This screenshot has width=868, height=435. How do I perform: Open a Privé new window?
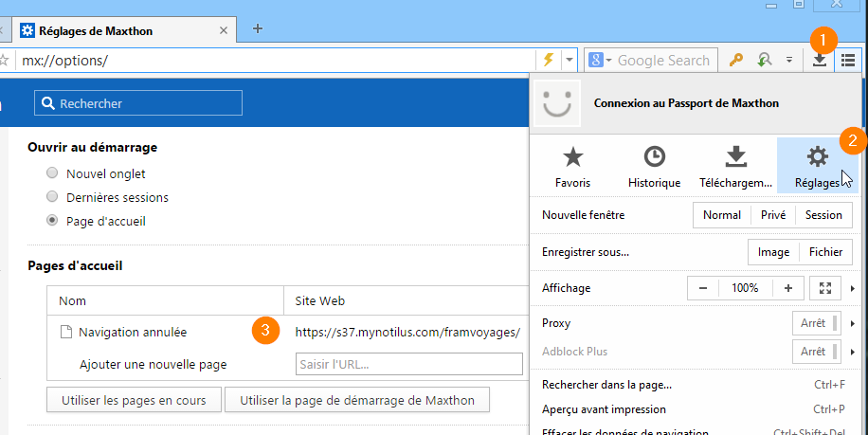[773, 215]
